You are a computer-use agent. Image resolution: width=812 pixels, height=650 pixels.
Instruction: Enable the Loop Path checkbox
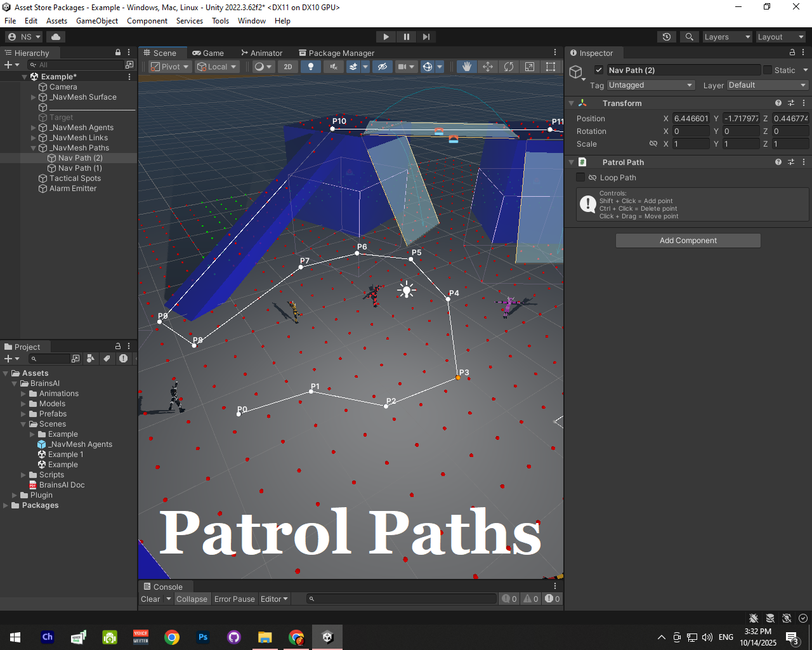580,178
